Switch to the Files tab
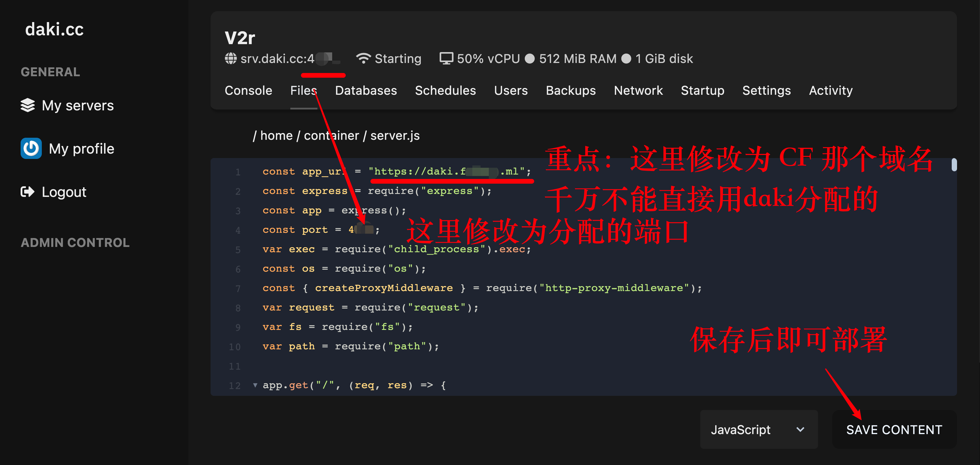Image resolution: width=980 pixels, height=465 pixels. pos(304,90)
